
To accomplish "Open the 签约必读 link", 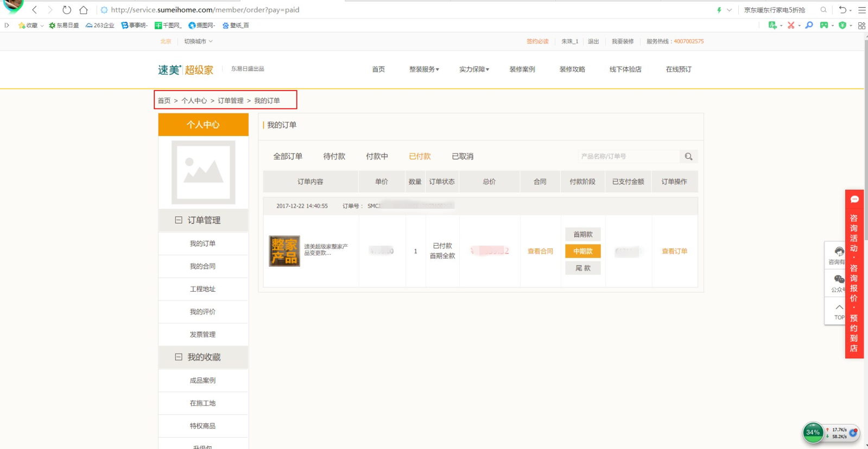I will click(537, 41).
